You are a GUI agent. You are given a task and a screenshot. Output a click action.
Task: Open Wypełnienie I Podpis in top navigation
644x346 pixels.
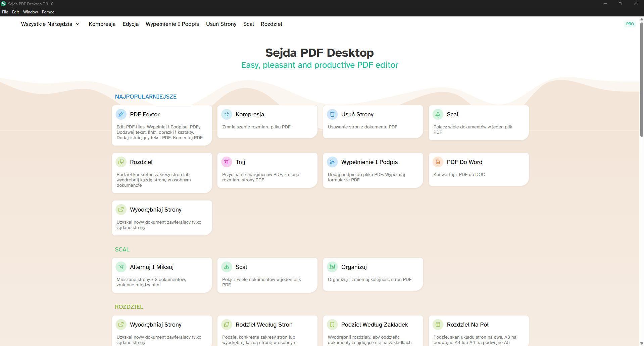pos(172,24)
